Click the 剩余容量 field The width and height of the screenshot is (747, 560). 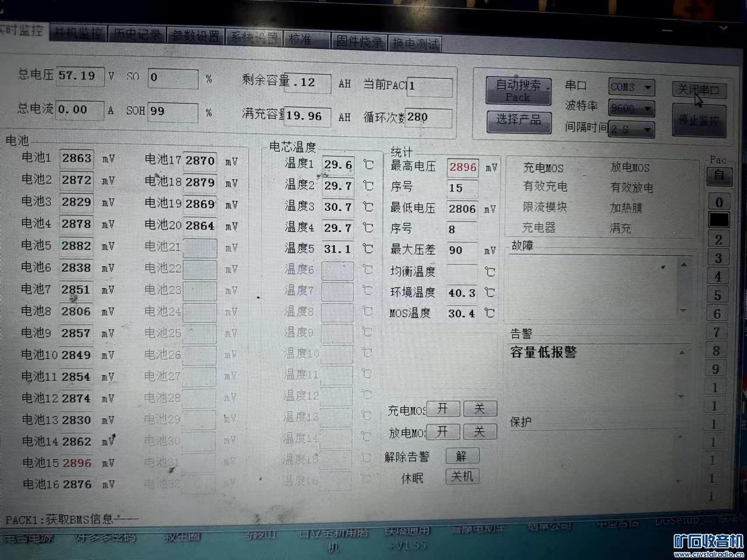307,83
